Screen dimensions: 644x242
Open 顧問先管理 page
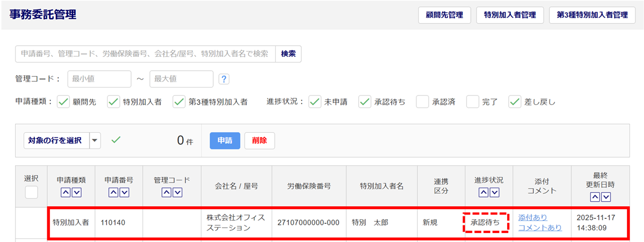[x=444, y=15]
